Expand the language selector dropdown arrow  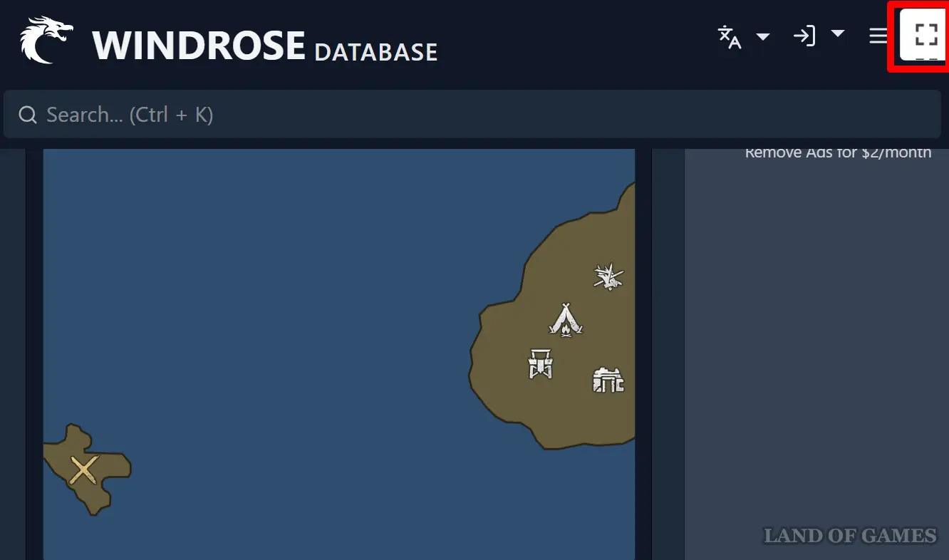[762, 36]
